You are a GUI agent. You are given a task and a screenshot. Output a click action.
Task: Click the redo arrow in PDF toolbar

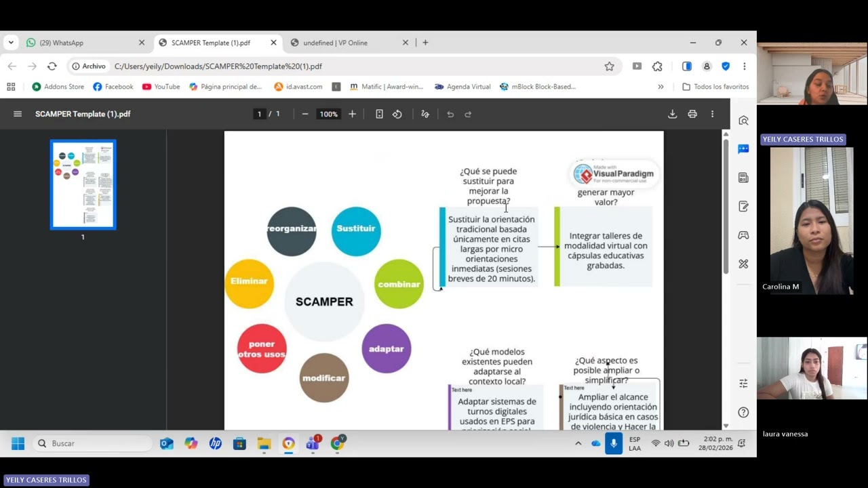[468, 114]
